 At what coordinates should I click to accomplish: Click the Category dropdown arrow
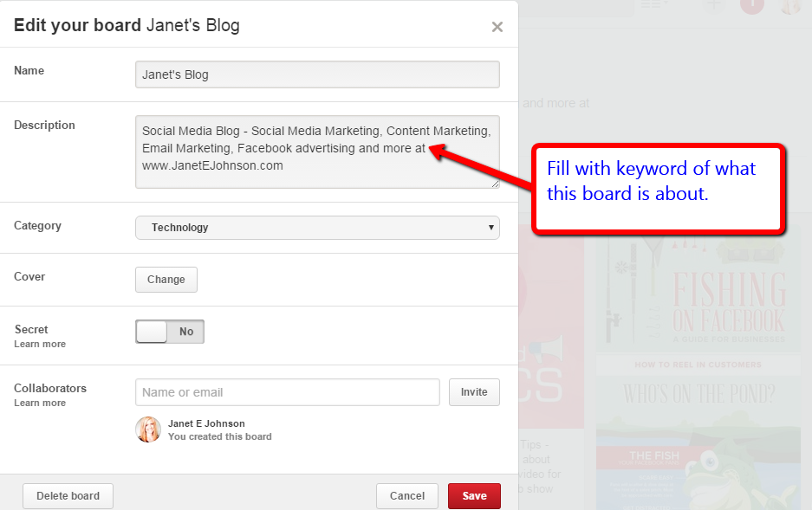(x=492, y=228)
